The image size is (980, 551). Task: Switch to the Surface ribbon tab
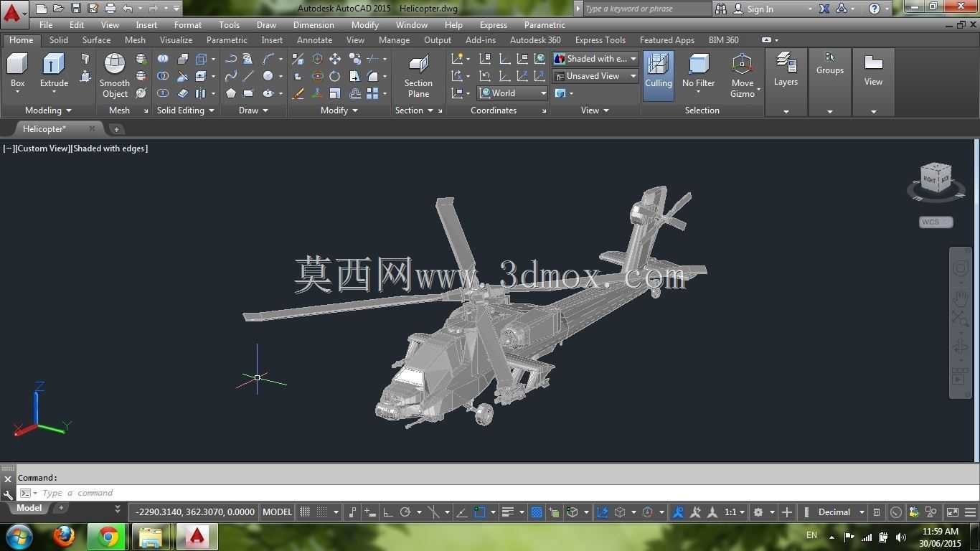click(x=96, y=40)
